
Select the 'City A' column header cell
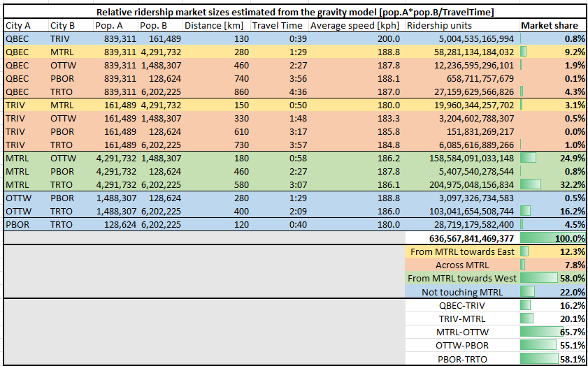tap(26, 25)
